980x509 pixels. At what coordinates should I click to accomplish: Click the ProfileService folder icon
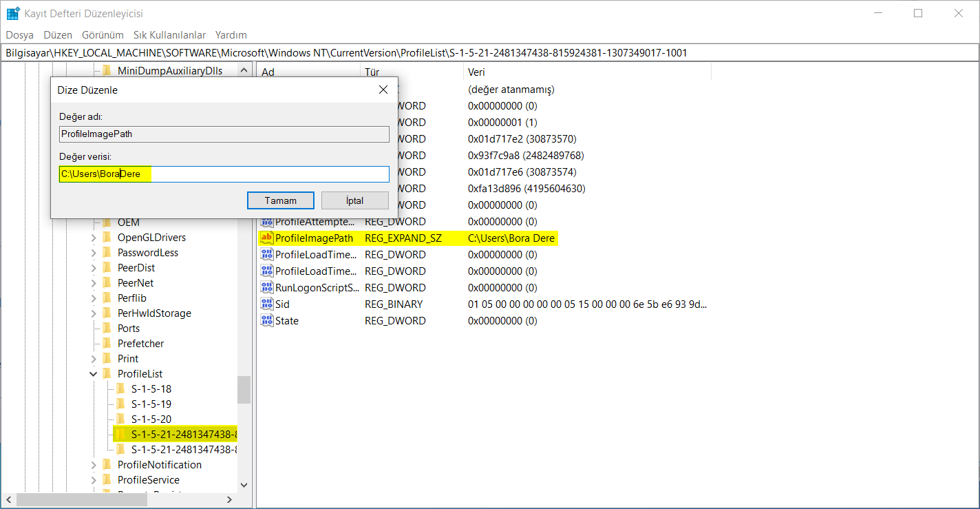point(107,480)
